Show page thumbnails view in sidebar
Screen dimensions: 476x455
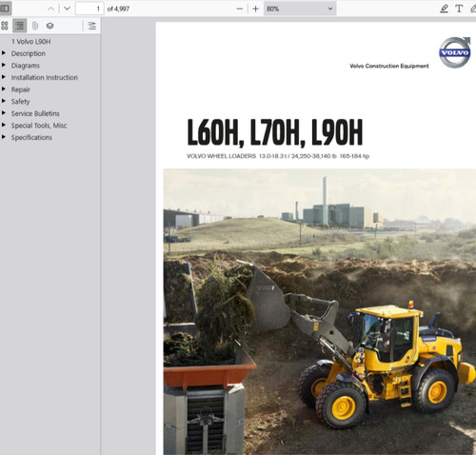(5, 26)
